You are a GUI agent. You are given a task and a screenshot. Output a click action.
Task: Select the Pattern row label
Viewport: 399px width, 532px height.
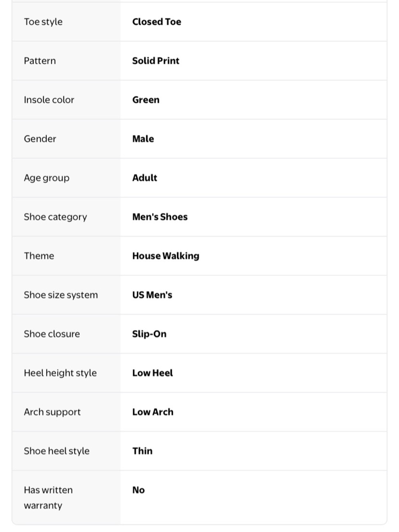(x=40, y=61)
